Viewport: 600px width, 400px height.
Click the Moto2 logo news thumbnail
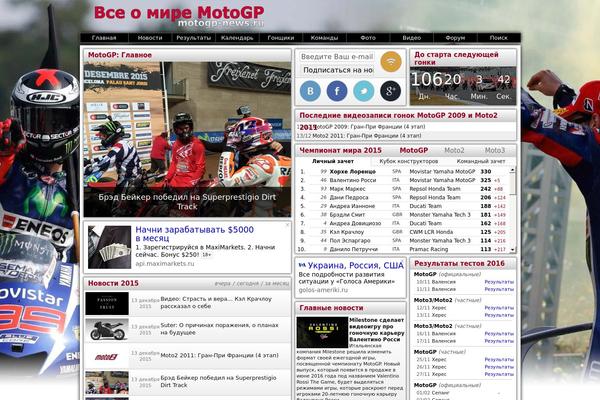pyautogui.click(x=107, y=357)
